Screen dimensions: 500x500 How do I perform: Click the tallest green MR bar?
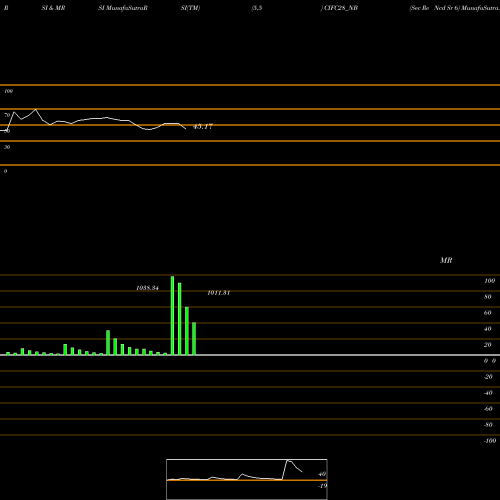coord(172,315)
